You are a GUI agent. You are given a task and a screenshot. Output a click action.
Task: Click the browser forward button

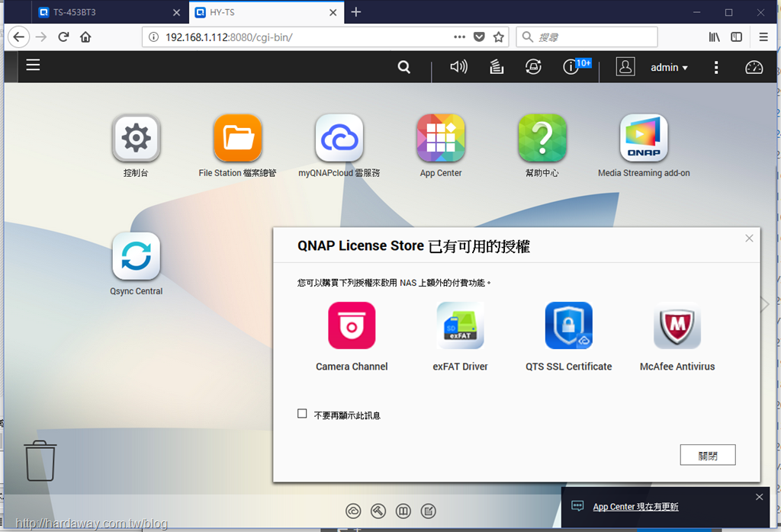pyautogui.click(x=41, y=37)
